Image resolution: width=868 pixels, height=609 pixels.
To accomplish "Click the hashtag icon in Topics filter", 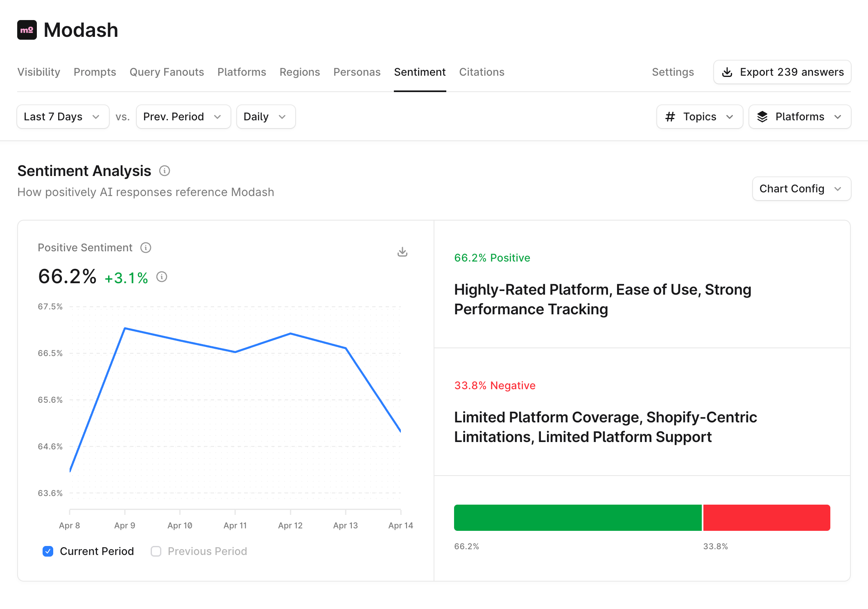I will [670, 117].
